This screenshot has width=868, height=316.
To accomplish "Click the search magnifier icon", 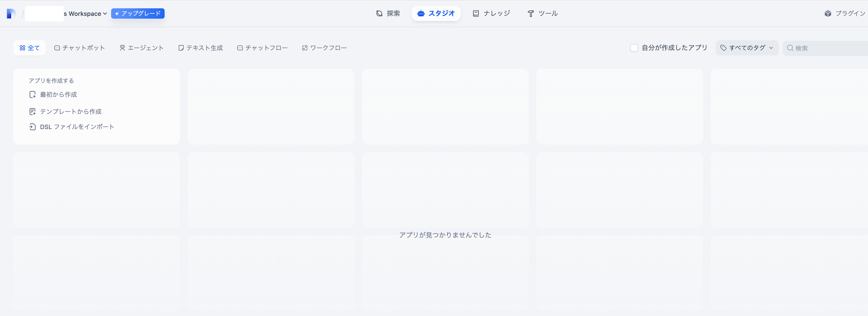I will (790, 48).
